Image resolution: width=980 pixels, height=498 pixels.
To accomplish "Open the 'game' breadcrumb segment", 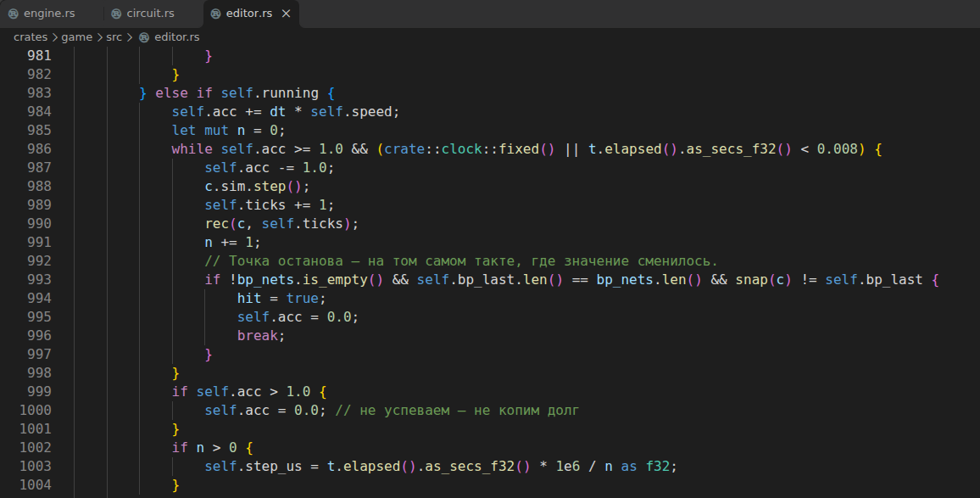I will [x=77, y=37].
